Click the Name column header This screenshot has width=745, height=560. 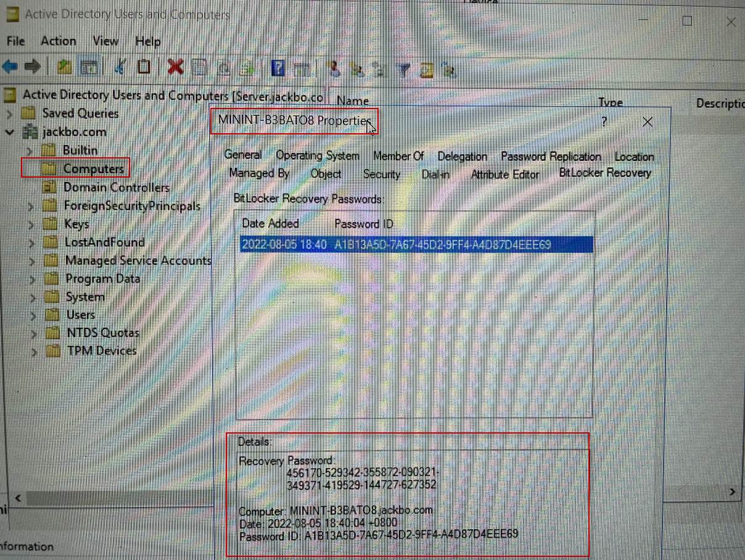click(x=352, y=101)
